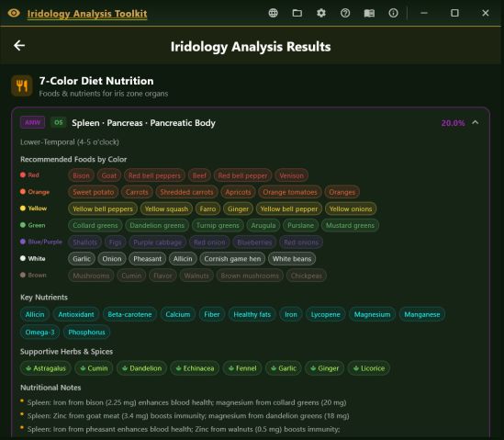Viewport: 504px width, 440px height.
Task: Click the info circle icon
Action: coord(393,13)
